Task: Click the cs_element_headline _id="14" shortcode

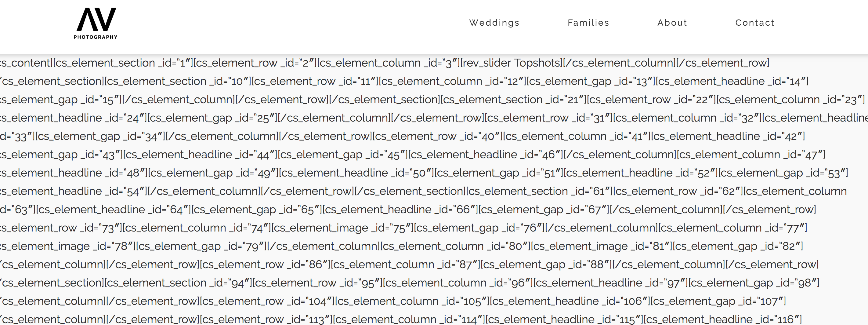Action: coord(731,81)
